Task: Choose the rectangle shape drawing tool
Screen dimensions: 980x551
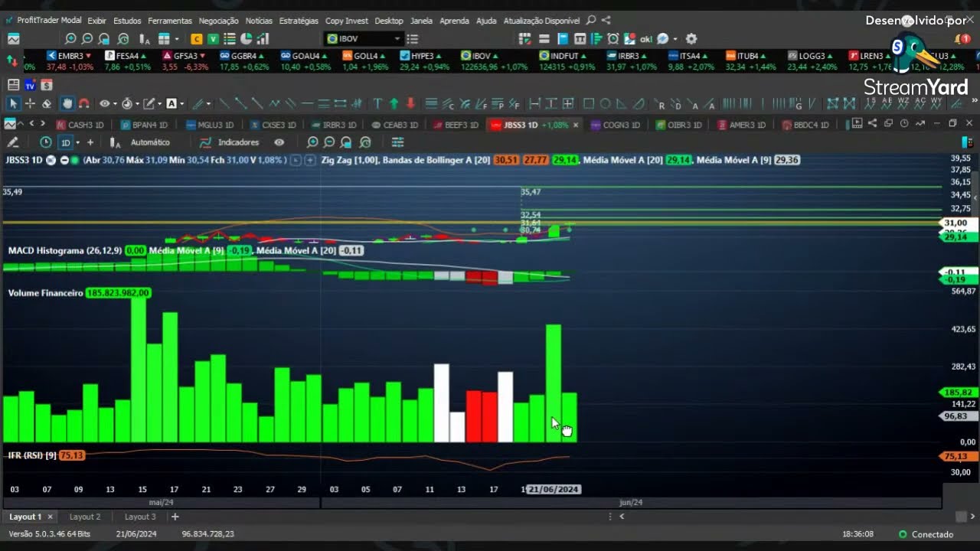Action: (x=589, y=103)
